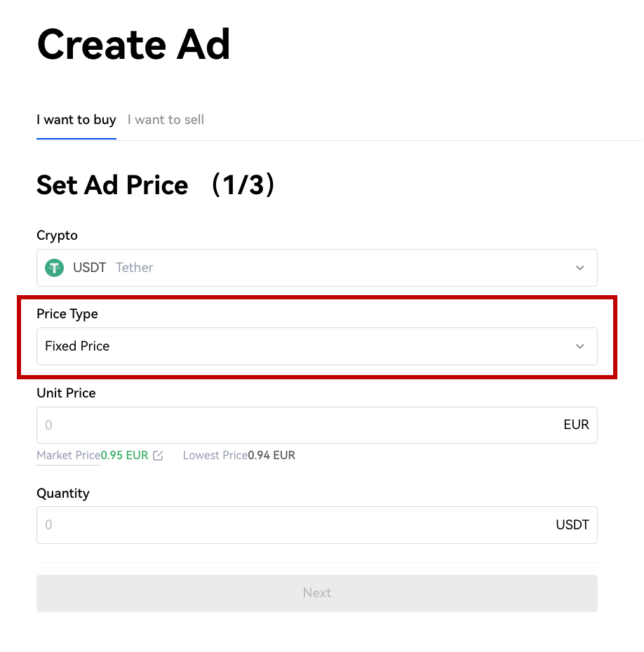
Task: Expand the Price Type dropdown chevron
Action: (580, 346)
